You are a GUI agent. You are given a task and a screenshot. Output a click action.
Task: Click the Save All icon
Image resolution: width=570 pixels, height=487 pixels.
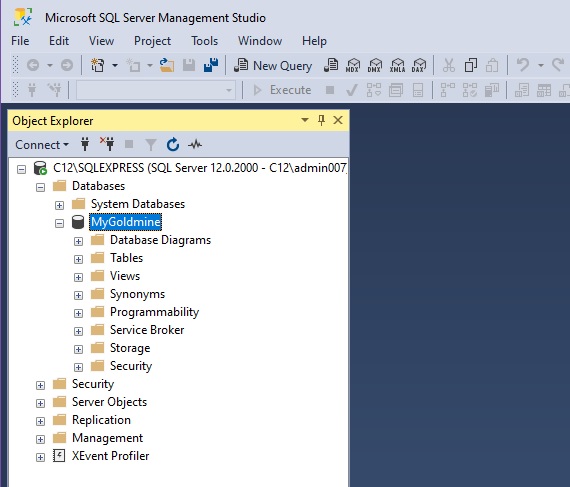coord(211,65)
